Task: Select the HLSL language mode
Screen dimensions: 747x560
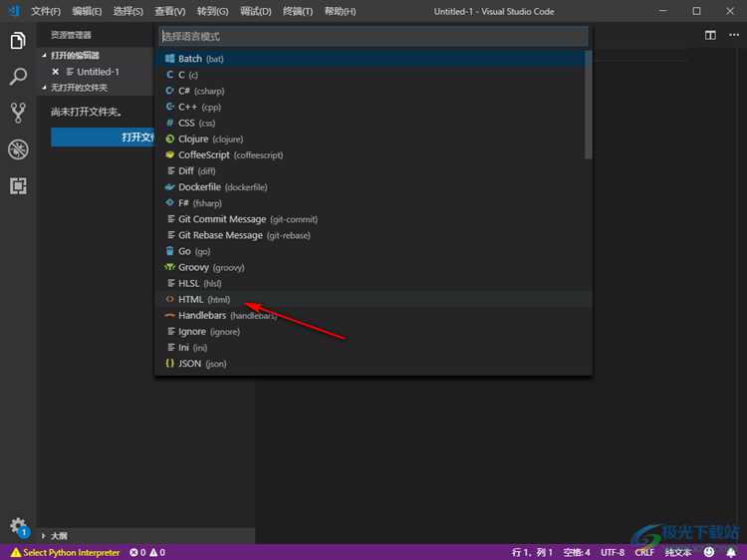Action: coord(373,283)
